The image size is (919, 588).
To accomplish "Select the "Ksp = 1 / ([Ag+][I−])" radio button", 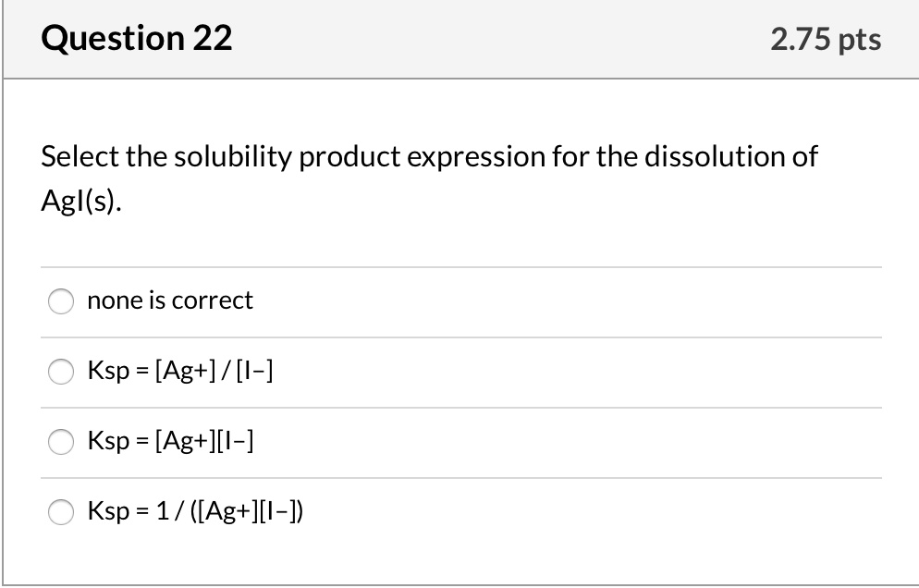I will click(61, 512).
